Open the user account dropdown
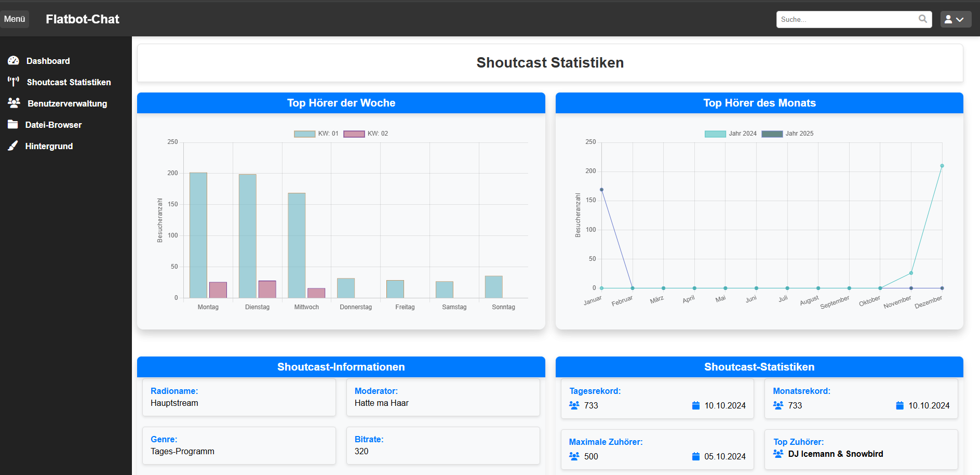The width and height of the screenshot is (980, 475). pyautogui.click(x=956, y=19)
